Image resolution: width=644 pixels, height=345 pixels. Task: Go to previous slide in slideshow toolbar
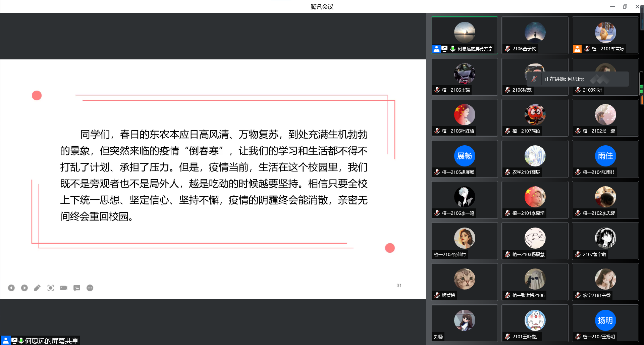pos(11,288)
